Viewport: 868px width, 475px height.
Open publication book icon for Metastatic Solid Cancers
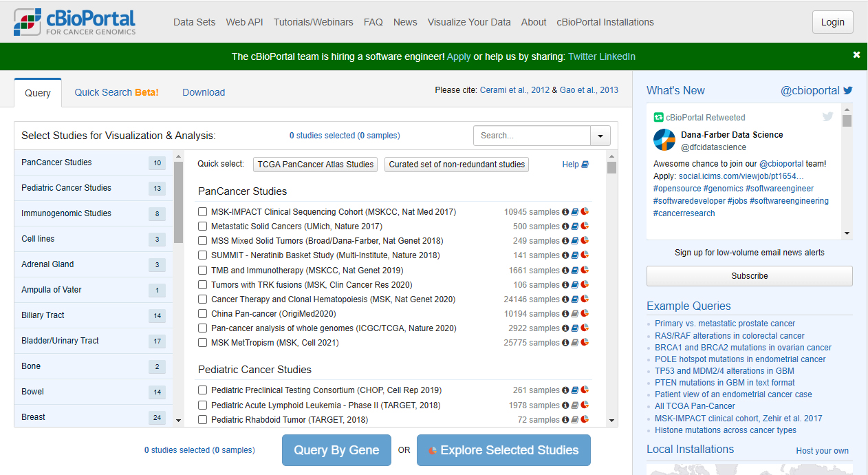point(575,226)
